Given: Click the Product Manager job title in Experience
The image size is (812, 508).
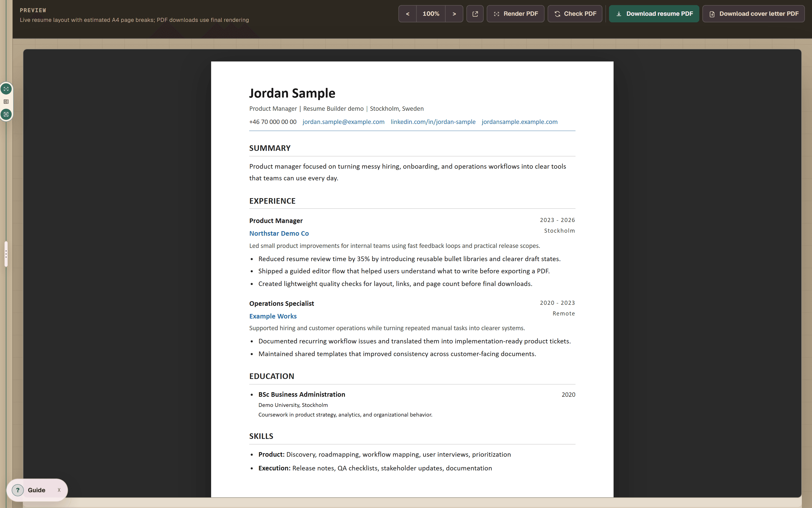Looking at the screenshot, I should pyautogui.click(x=276, y=221).
